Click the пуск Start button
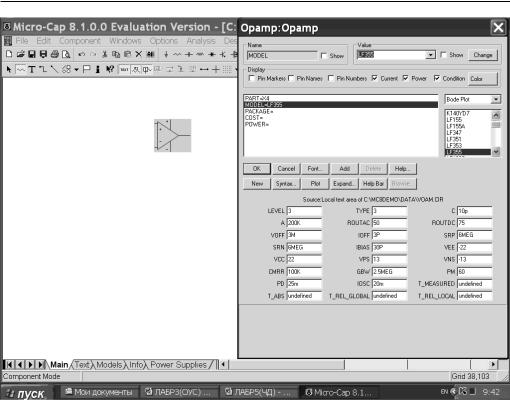This screenshot has height=400, width=510. point(26,393)
